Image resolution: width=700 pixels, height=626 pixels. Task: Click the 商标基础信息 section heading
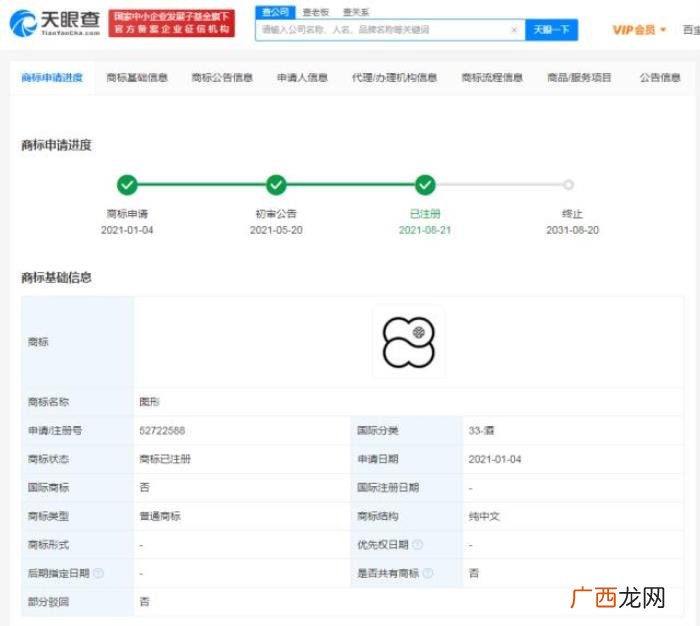[x=56, y=278]
